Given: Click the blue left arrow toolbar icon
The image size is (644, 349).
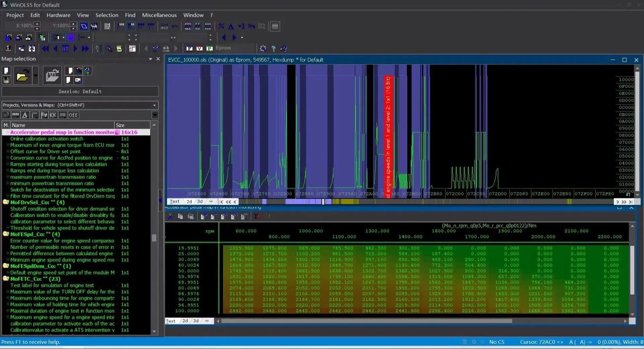Looking at the screenshot, I should click(x=224, y=38).
